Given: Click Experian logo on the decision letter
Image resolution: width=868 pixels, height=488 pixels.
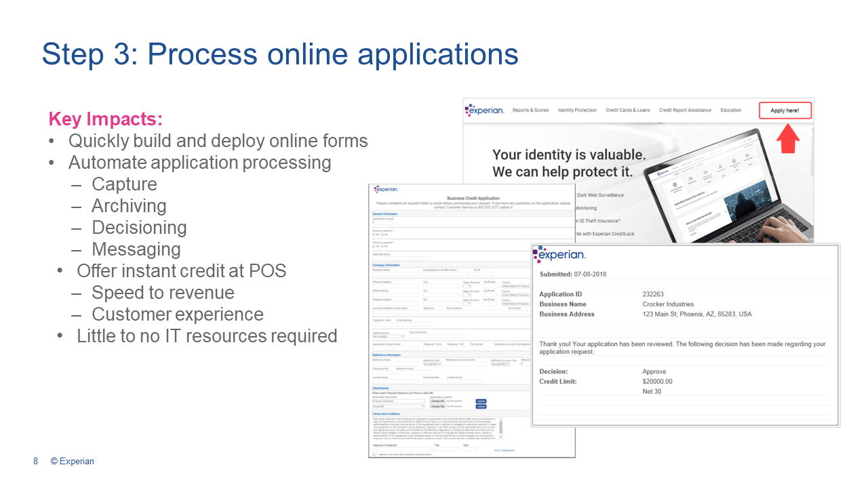Looking at the screenshot, I should (x=559, y=255).
